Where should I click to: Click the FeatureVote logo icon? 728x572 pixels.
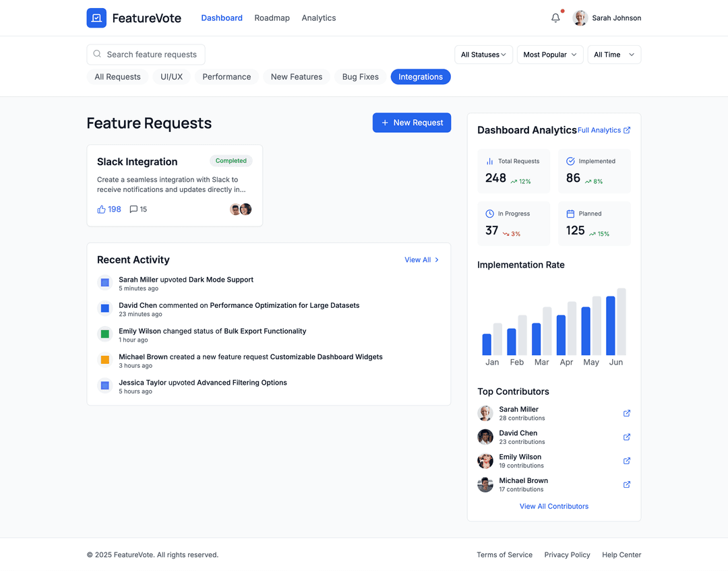(96, 18)
